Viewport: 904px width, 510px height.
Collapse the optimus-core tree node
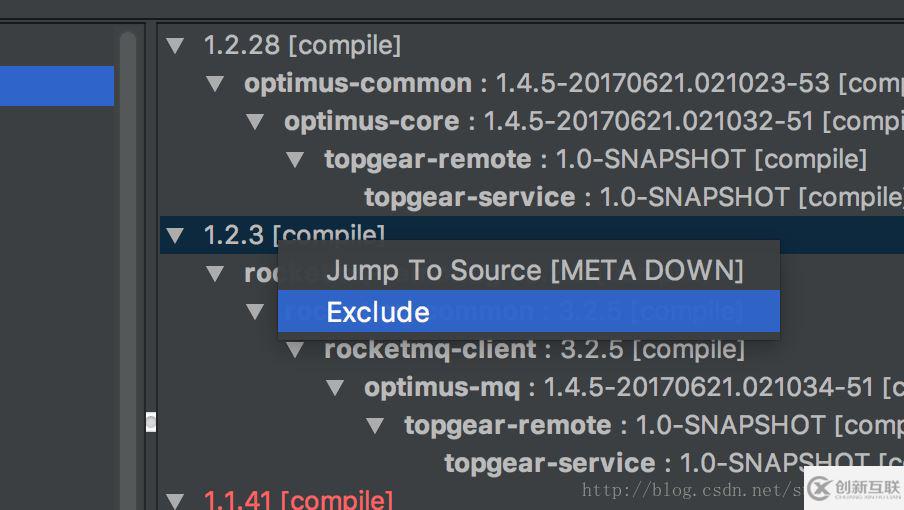click(x=255, y=122)
